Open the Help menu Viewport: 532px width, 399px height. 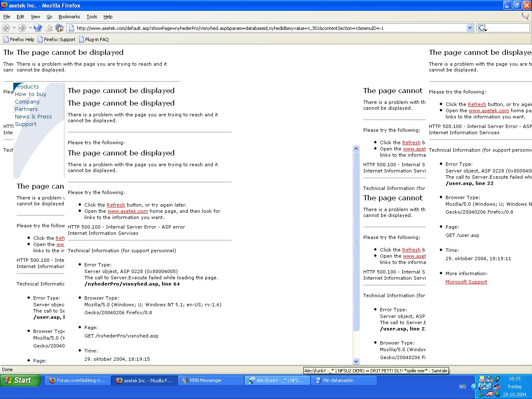(108, 17)
